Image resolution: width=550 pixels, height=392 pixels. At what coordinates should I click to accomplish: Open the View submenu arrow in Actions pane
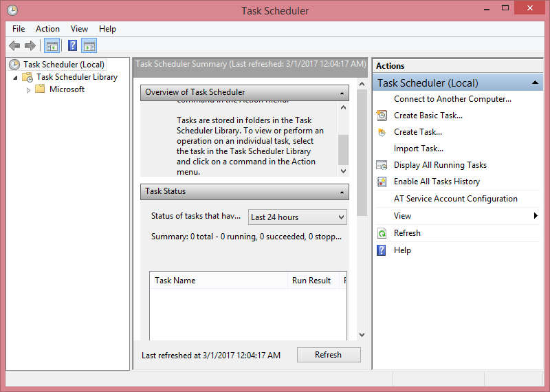coord(536,215)
